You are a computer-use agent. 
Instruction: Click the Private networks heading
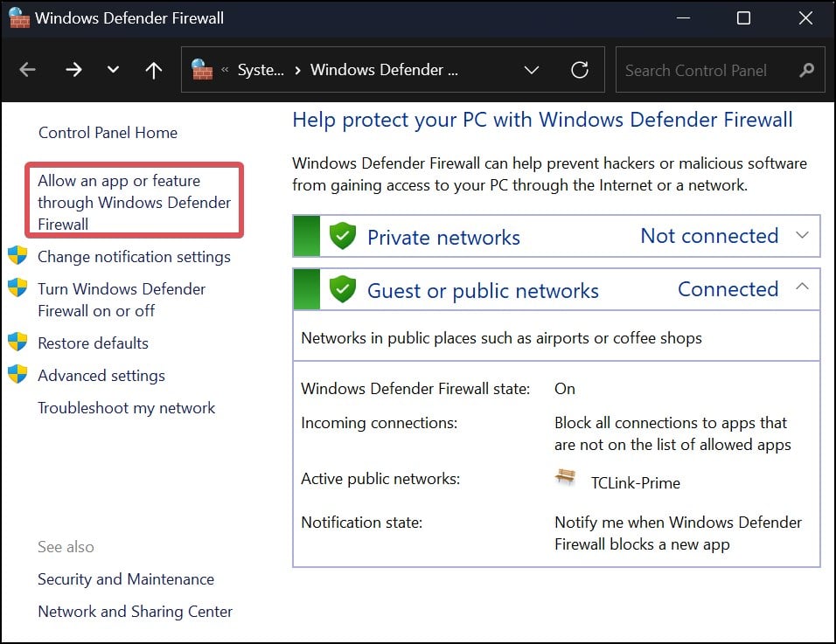tap(443, 238)
